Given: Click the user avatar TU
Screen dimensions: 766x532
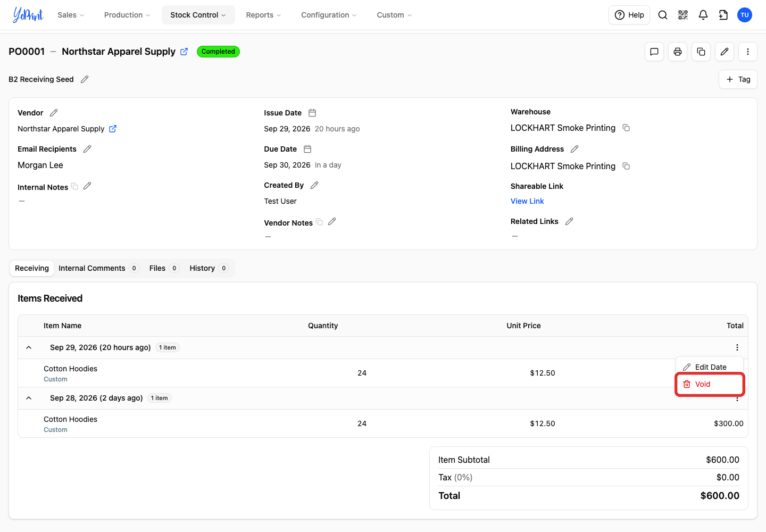Looking at the screenshot, I should pos(745,15).
